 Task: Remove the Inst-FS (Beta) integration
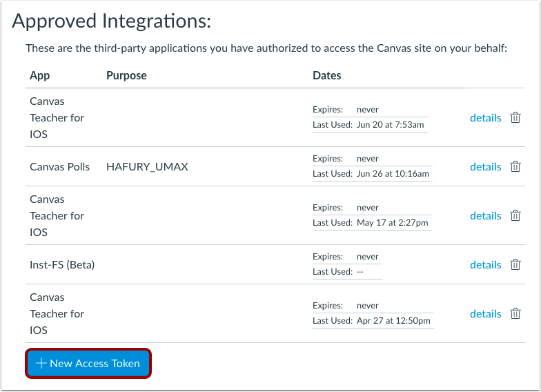[x=515, y=265]
